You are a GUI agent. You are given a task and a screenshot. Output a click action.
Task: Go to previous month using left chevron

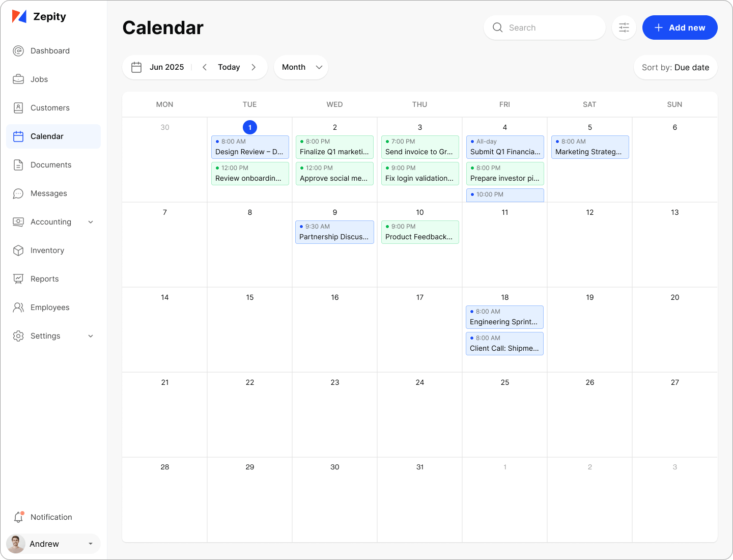click(x=205, y=67)
